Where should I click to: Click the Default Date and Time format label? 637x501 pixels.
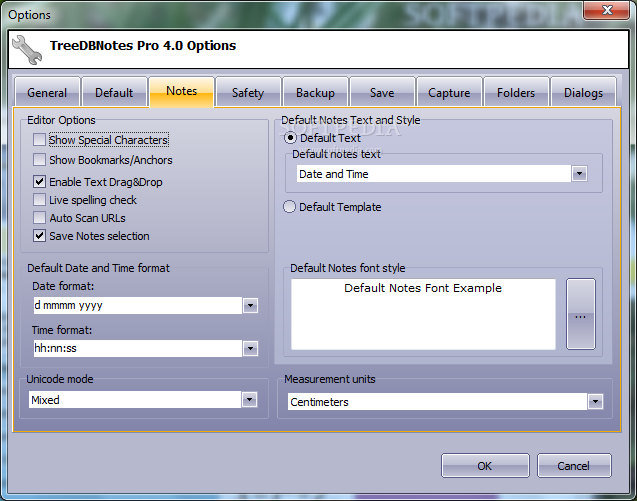pos(98,268)
